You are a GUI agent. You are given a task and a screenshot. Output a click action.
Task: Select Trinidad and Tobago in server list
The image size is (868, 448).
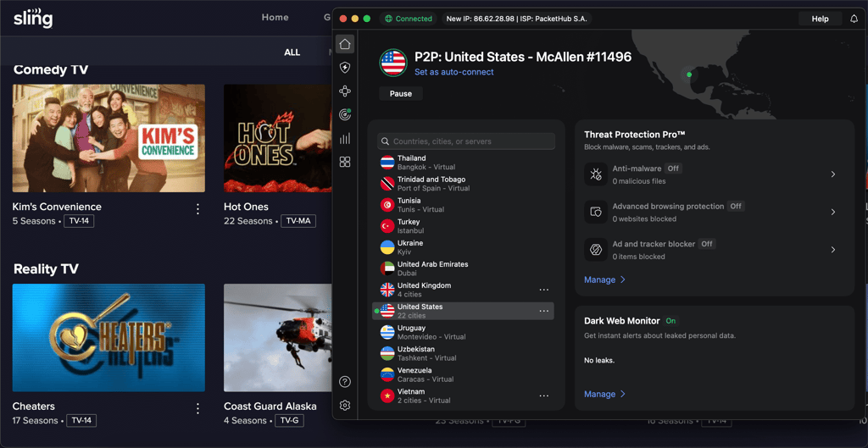(464, 184)
